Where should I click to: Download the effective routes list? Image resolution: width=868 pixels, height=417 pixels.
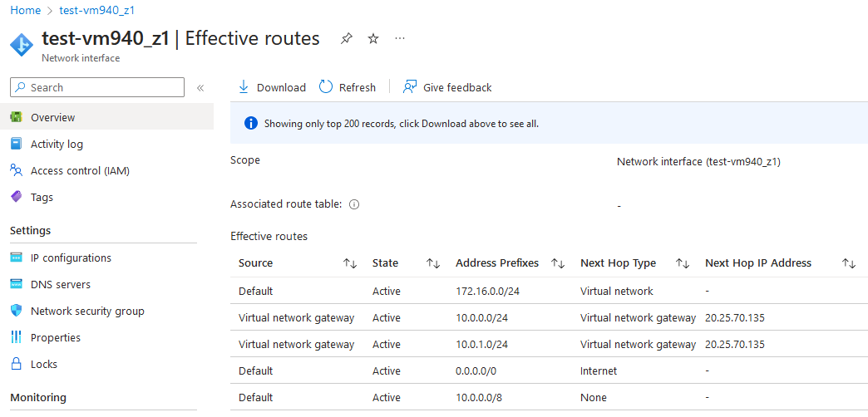coord(272,87)
